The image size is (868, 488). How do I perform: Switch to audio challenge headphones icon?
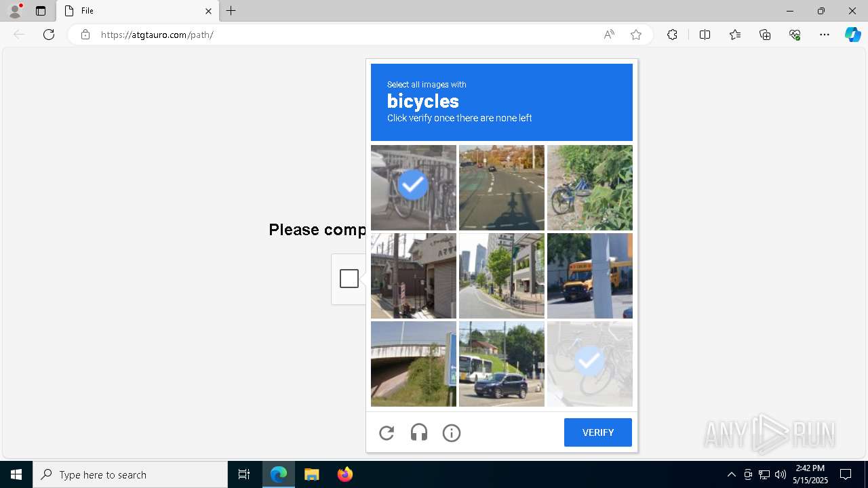419,432
